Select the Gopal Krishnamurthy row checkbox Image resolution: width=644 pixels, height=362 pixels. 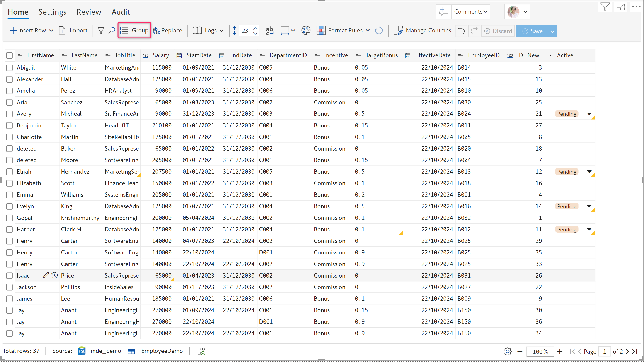[10, 218]
